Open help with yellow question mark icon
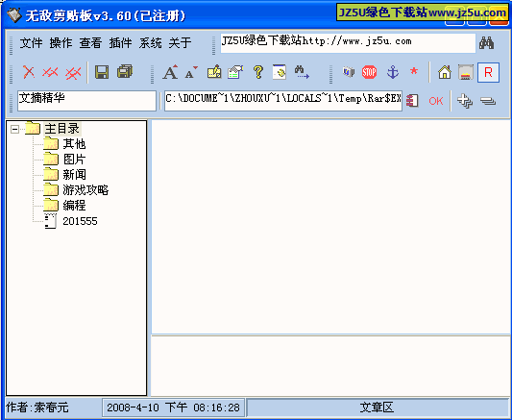The image size is (512, 420). [258, 72]
